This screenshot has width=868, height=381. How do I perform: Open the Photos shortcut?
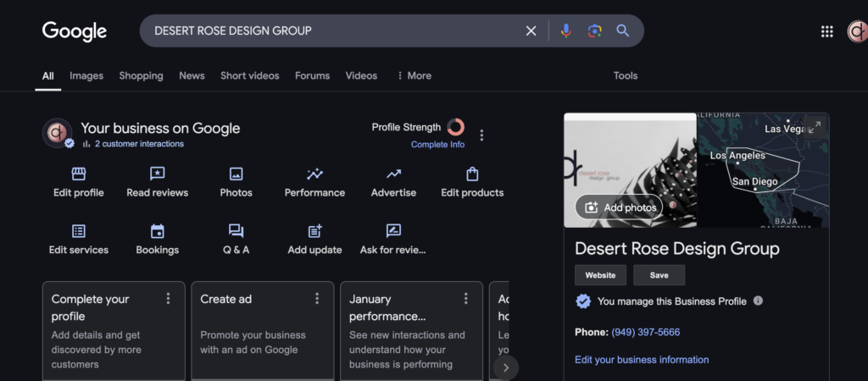(x=236, y=183)
